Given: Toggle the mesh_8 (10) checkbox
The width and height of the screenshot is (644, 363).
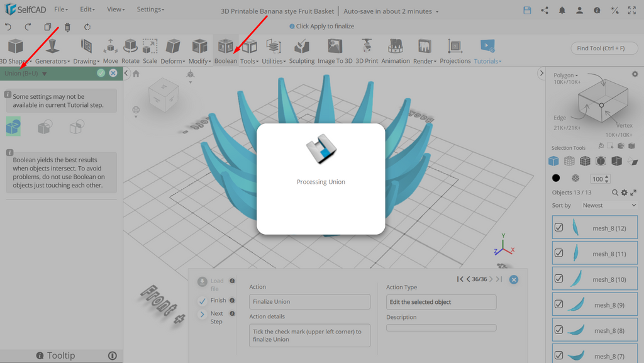Looking at the screenshot, I should pos(558,279).
